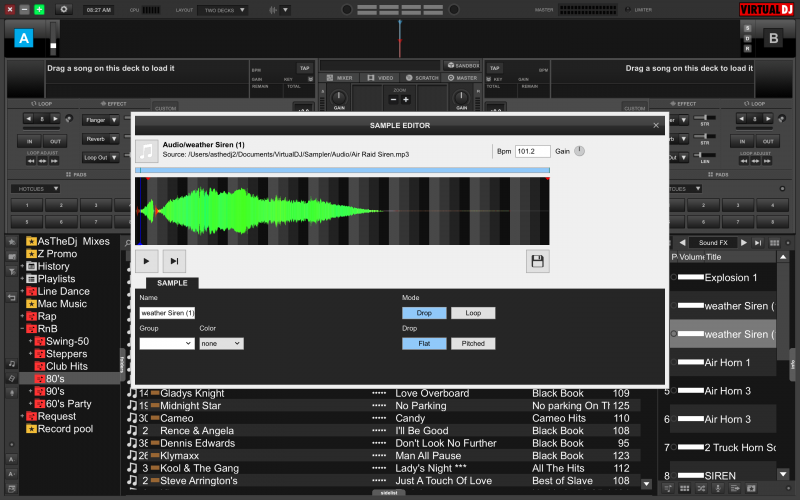Click the play-to-end sample button
This screenshot has height=500, width=800.
[x=174, y=261]
